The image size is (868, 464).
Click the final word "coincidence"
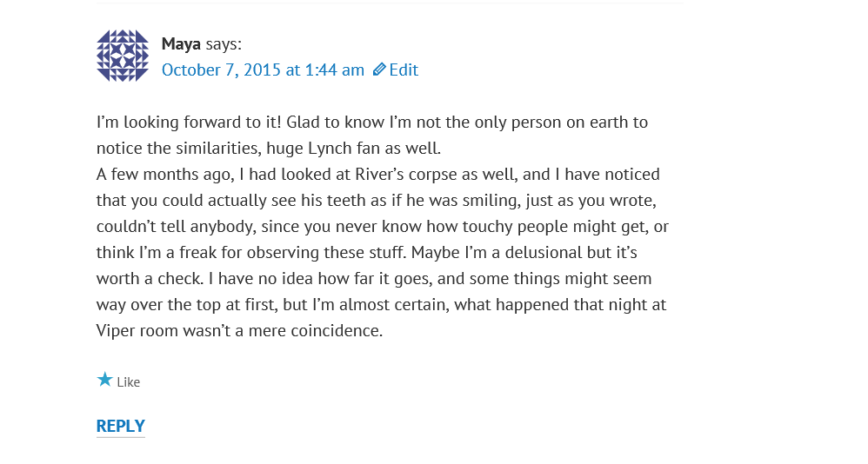point(336,331)
